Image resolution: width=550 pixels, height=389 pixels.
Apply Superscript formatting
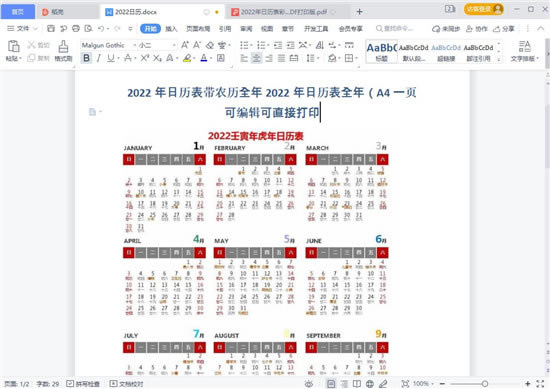145,58
